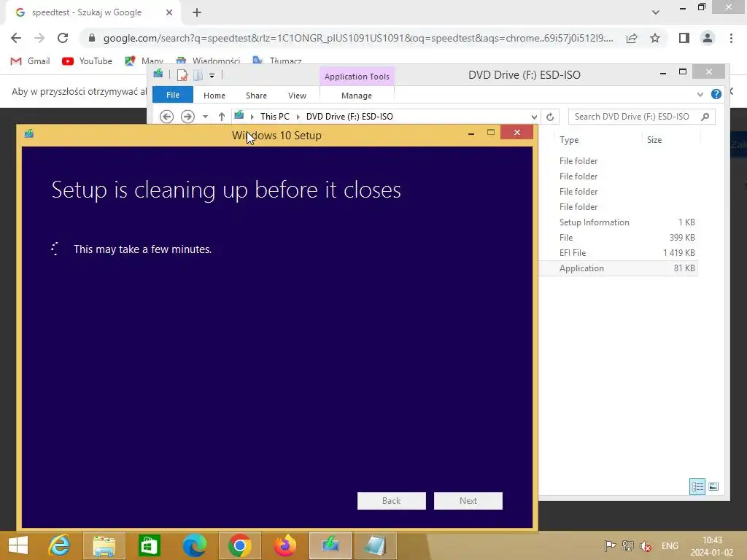
Task: Open network status icon in tray
Action: pyautogui.click(x=628, y=546)
